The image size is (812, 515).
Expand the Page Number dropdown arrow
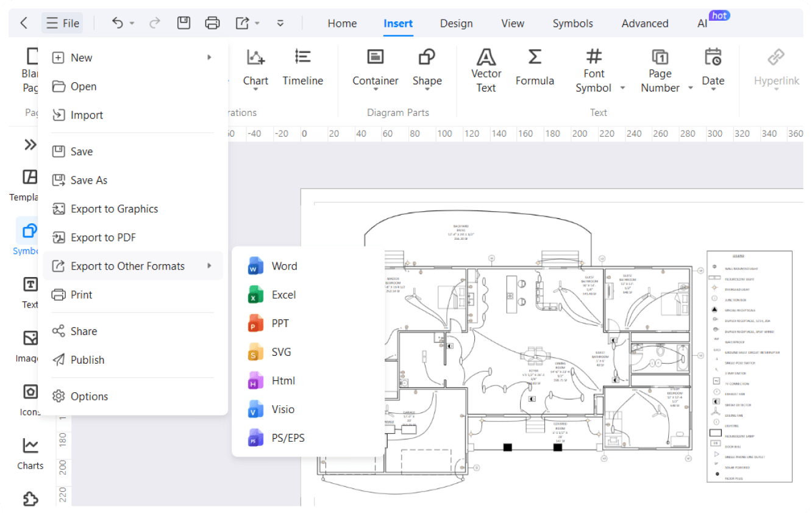pyautogui.click(x=690, y=88)
